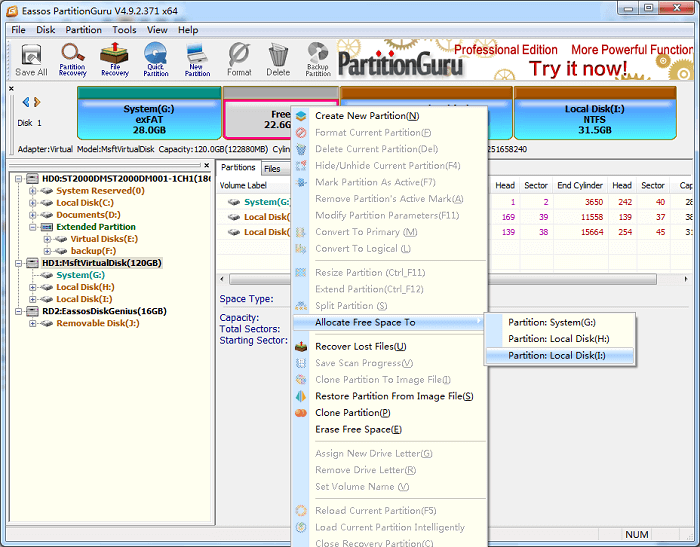Allocate free space to Local Disk(H:)
The height and width of the screenshot is (547, 700).
click(559, 339)
